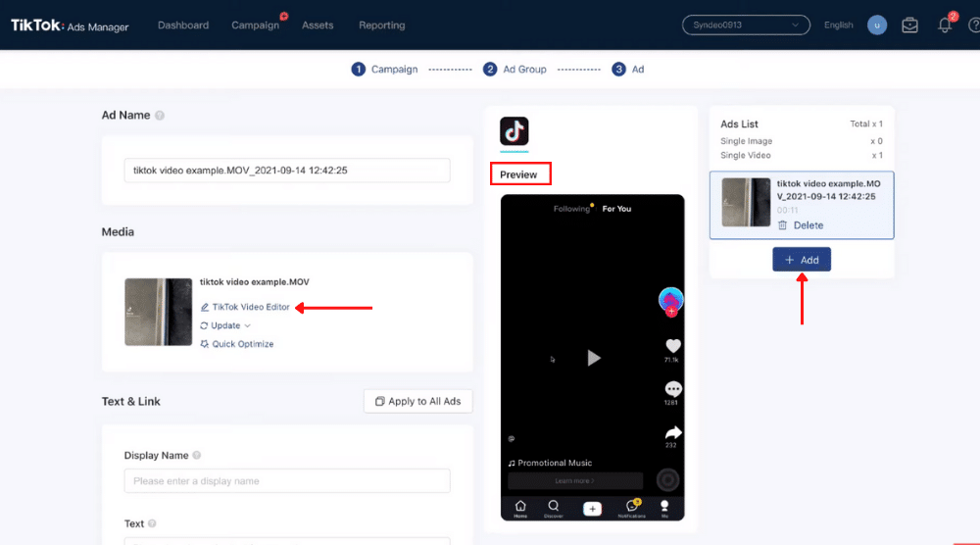Click the Me profile icon in preview

664,508
